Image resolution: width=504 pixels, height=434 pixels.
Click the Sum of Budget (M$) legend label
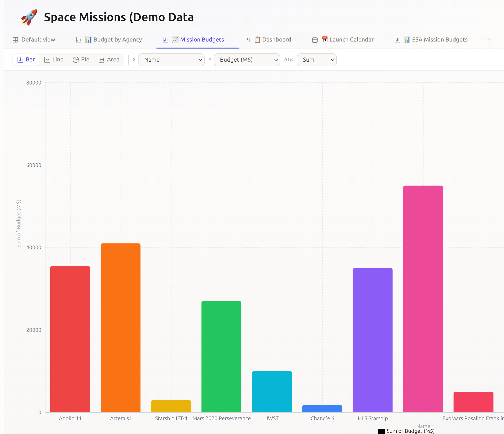tap(411, 431)
